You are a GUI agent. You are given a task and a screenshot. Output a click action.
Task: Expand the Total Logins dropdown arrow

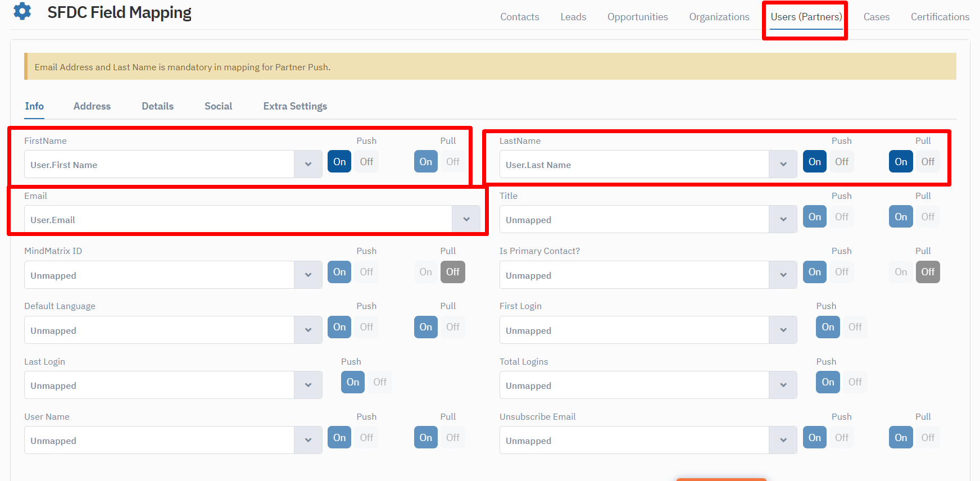[x=783, y=385]
